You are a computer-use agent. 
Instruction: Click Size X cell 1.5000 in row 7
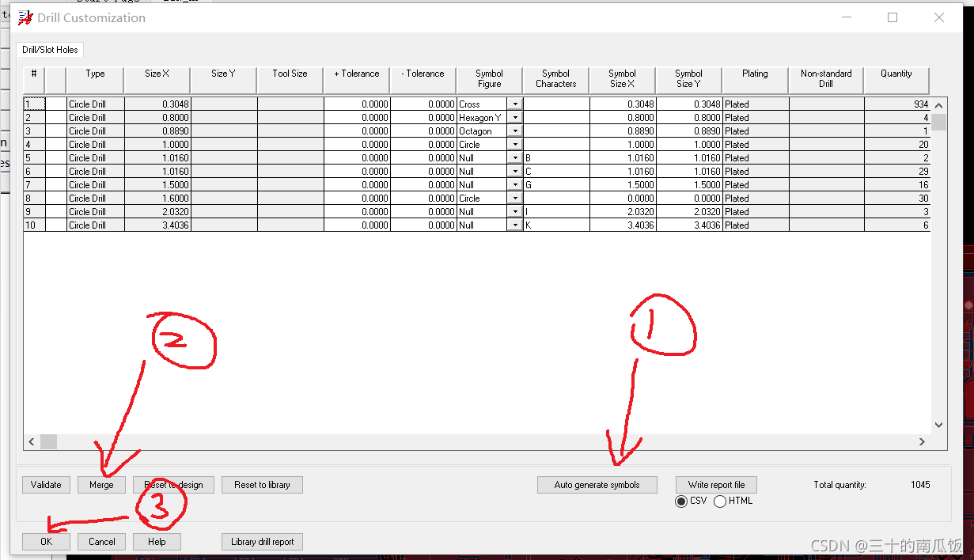click(157, 185)
